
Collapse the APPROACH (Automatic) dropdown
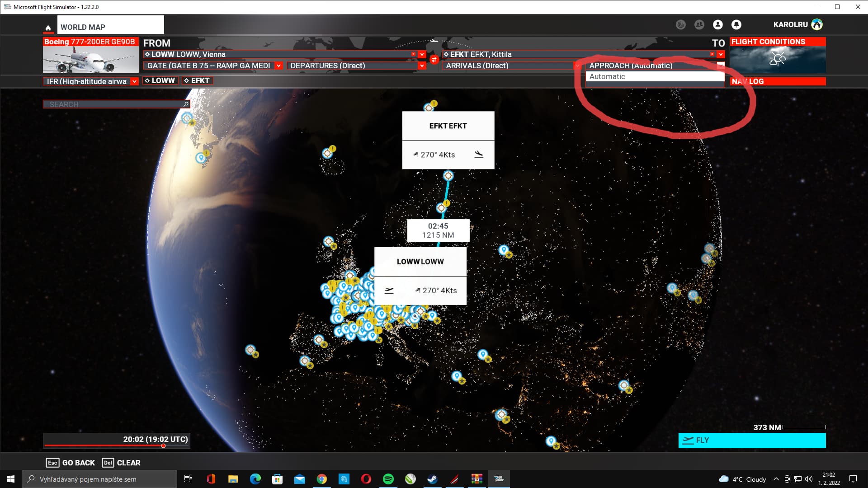(721, 66)
